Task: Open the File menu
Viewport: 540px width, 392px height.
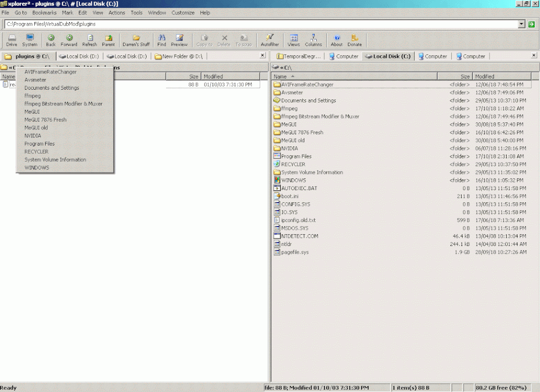Action: click(x=5, y=13)
